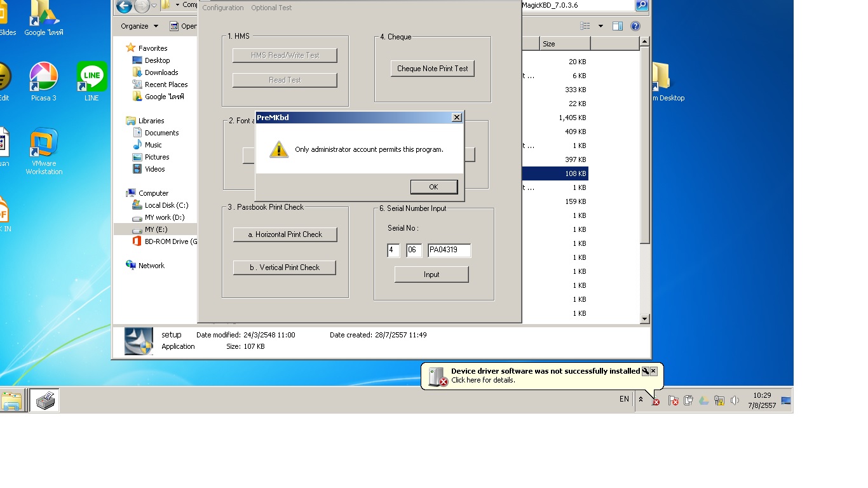Click the Change your view icon in Explorer
The height and width of the screenshot is (488, 868).
tap(585, 26)
